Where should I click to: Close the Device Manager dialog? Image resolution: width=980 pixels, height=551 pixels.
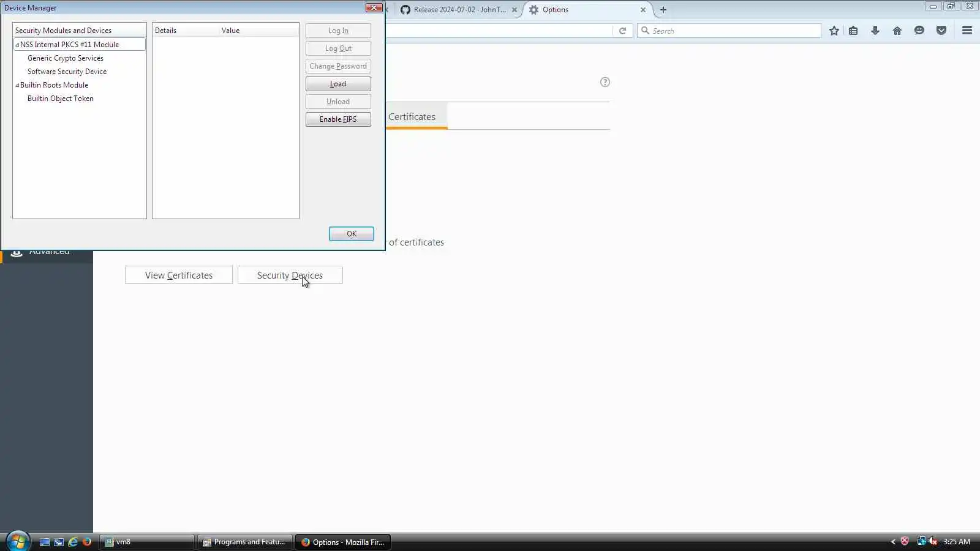(374, 8)
